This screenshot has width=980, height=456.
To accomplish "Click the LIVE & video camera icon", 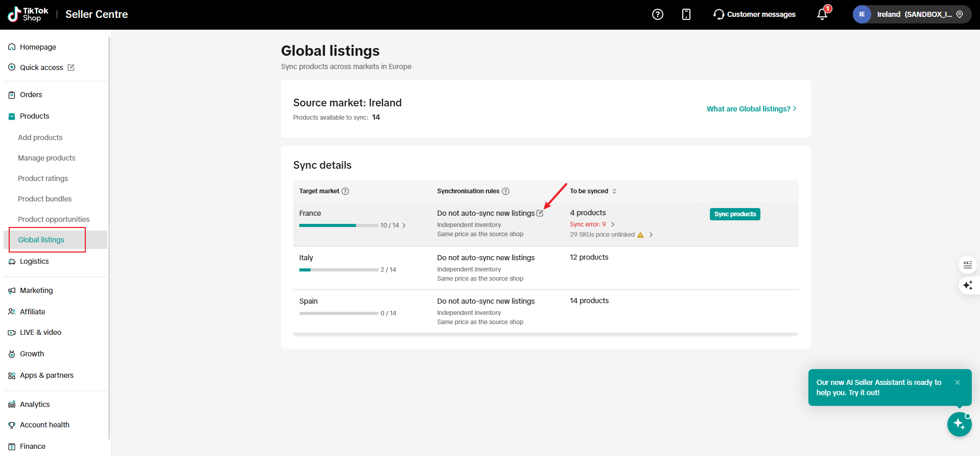I will (12, 332).
